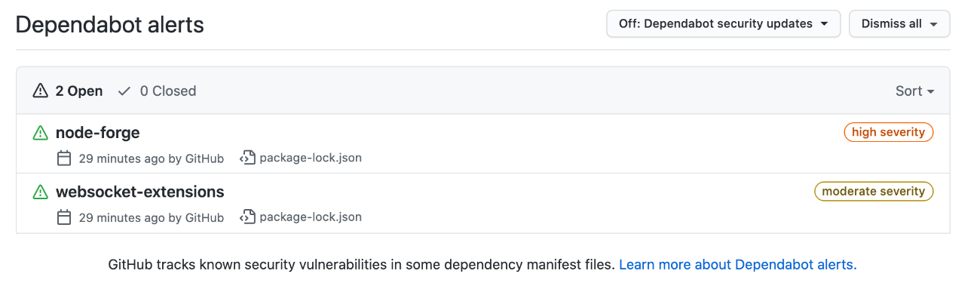The image size is (980, 286).
Task: Click package-lock.json under node-forge
Action: coord(311,158)
